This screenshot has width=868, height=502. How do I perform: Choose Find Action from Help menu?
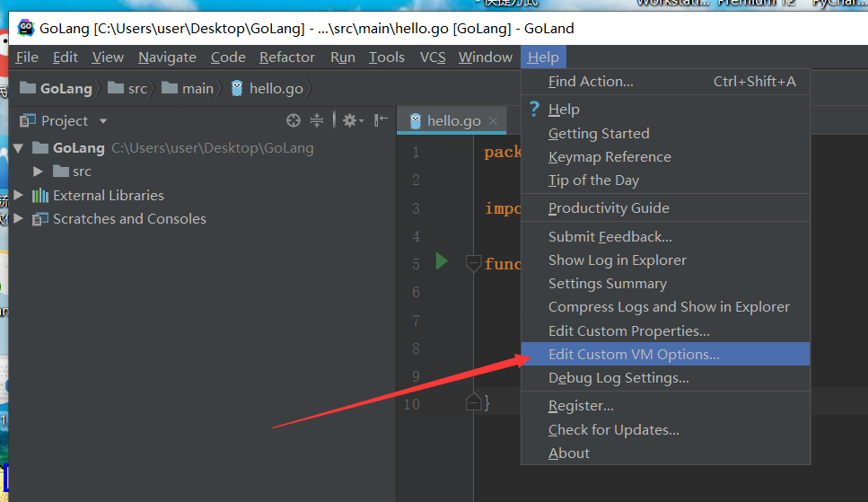coord(665,82)
